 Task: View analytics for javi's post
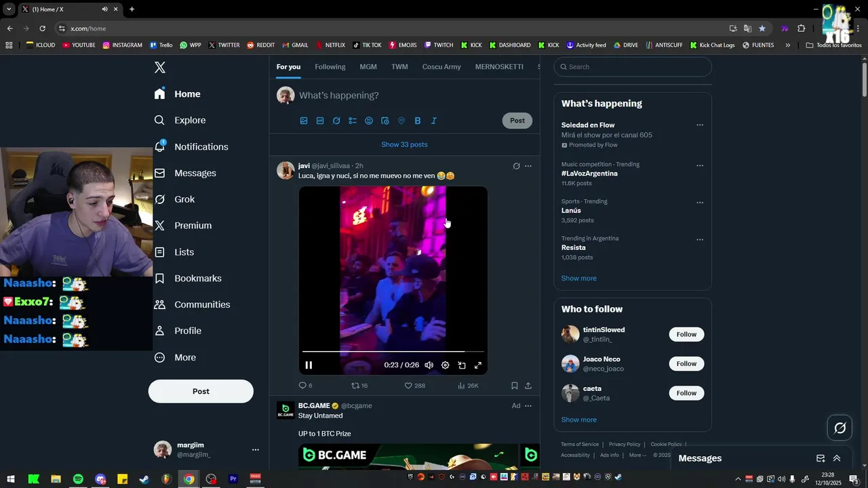click(x=468, y=386)
